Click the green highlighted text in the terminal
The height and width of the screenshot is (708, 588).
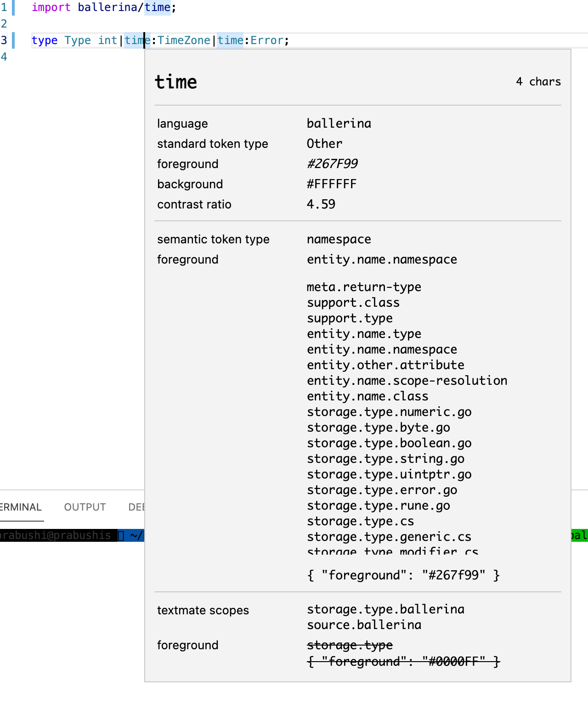(x=580, y=535)
